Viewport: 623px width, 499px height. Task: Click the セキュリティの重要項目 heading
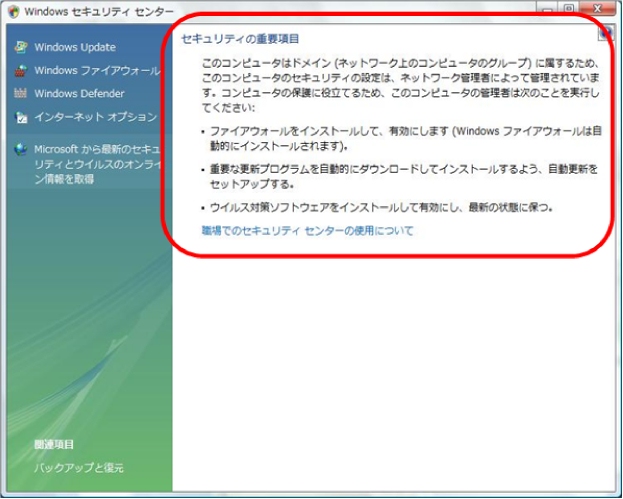point(240,39)
